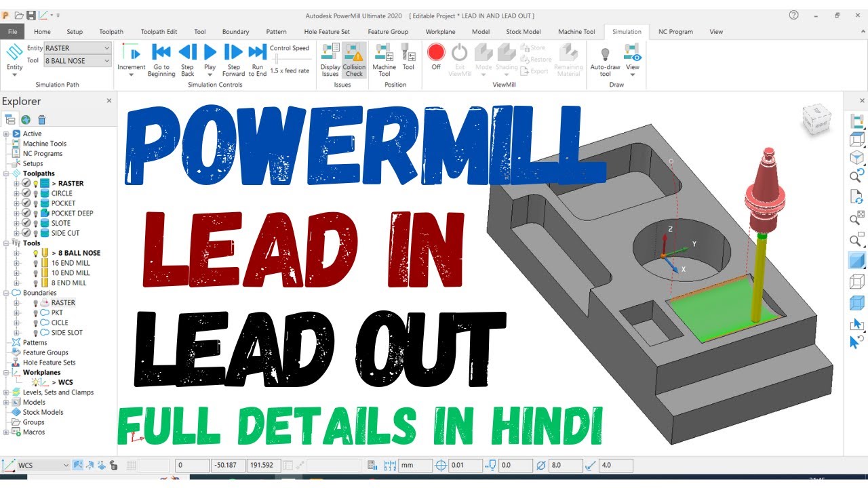The image size is (868, 488).
Task: Collapse the Toolpaths tree node
Action: pyautogui.click(x=6, y=174)
